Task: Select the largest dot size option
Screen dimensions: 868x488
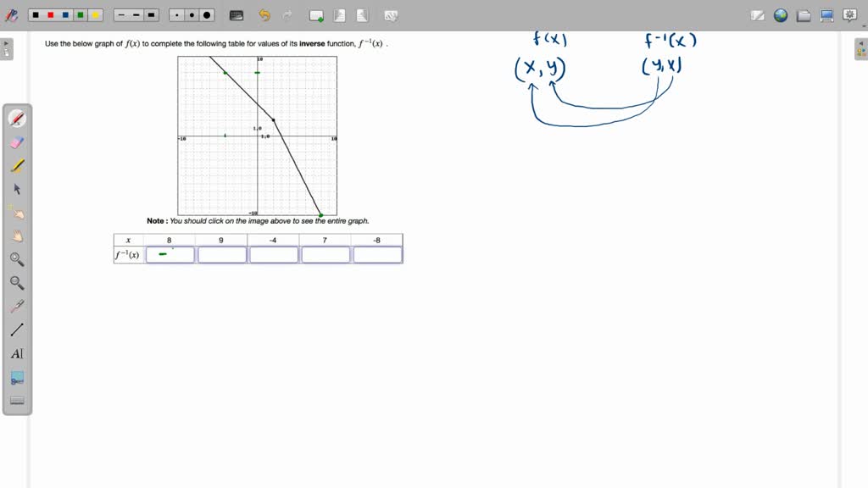Action: click(x=209, y=14)
